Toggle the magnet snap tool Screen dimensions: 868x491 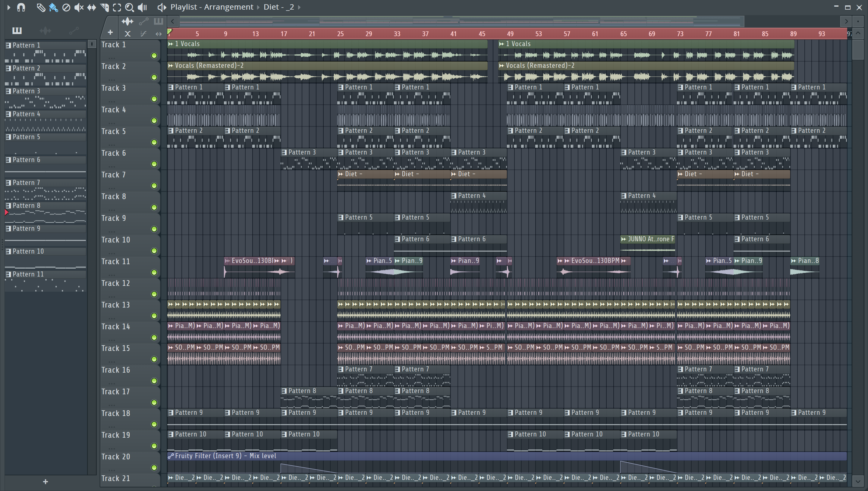coord(21,7)
